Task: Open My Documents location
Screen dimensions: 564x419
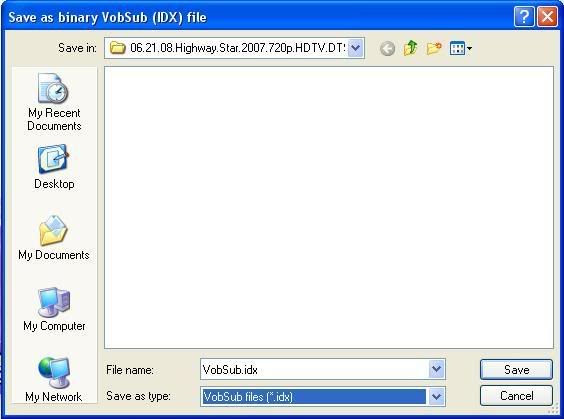Action: coord(54,238)
